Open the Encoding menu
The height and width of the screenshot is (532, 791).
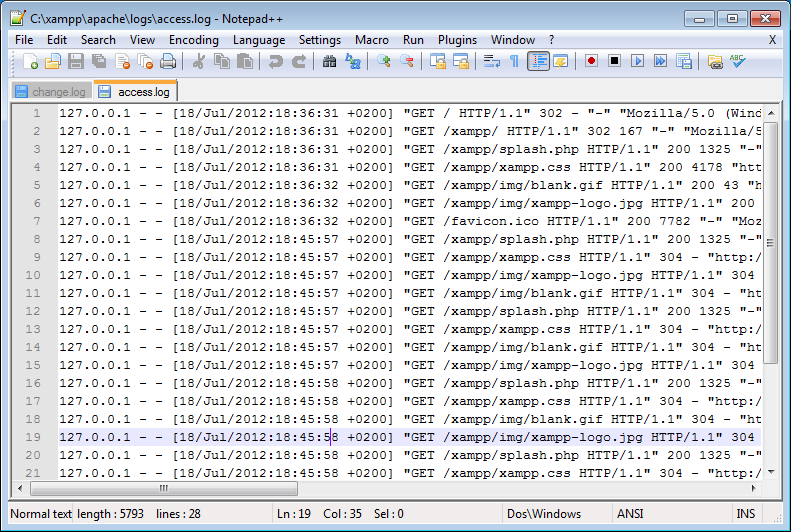tap(194, 40)
